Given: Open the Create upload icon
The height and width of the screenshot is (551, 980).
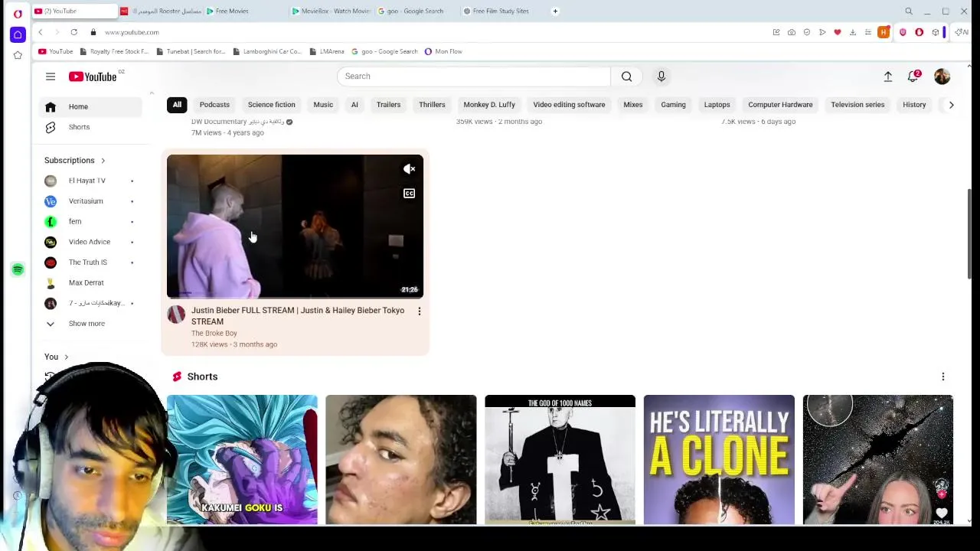Looking at the screenshot, I should point(887,77).
